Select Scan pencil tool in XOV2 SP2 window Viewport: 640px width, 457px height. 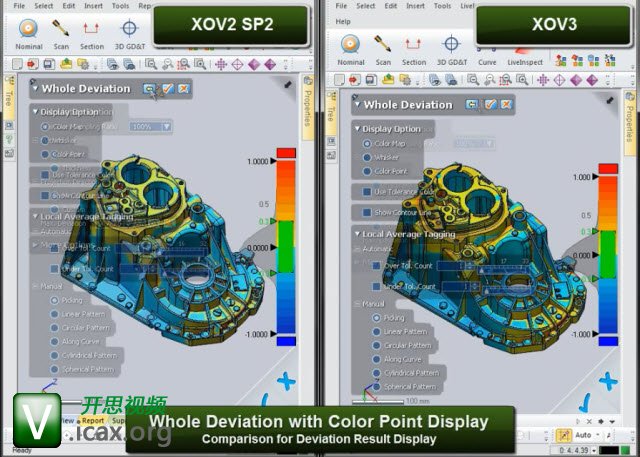pyautogui.click(x=61, y=34)
